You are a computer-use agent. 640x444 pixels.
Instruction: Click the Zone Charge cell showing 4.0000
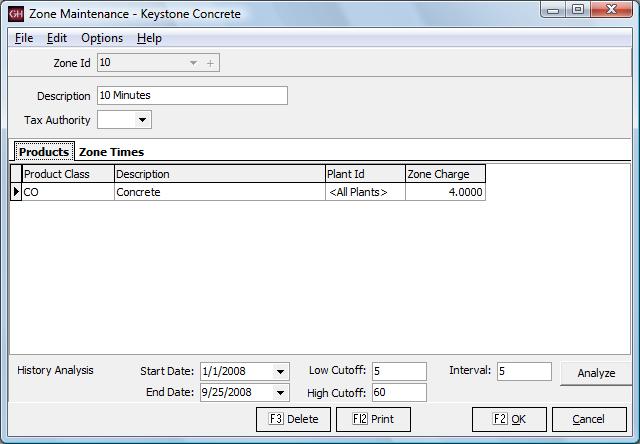click(x=445, y=192)
